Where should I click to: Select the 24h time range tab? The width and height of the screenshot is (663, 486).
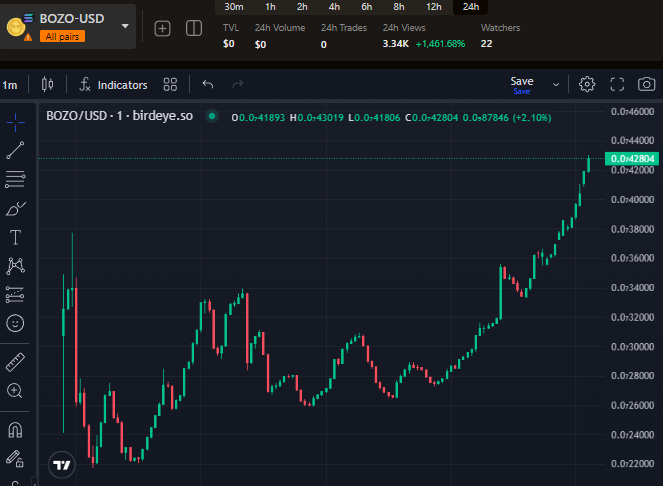click(471, 7)
